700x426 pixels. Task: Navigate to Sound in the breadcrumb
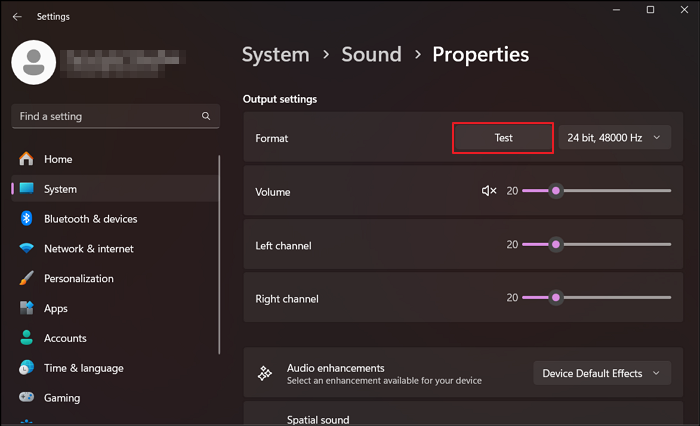coord(371,55)
